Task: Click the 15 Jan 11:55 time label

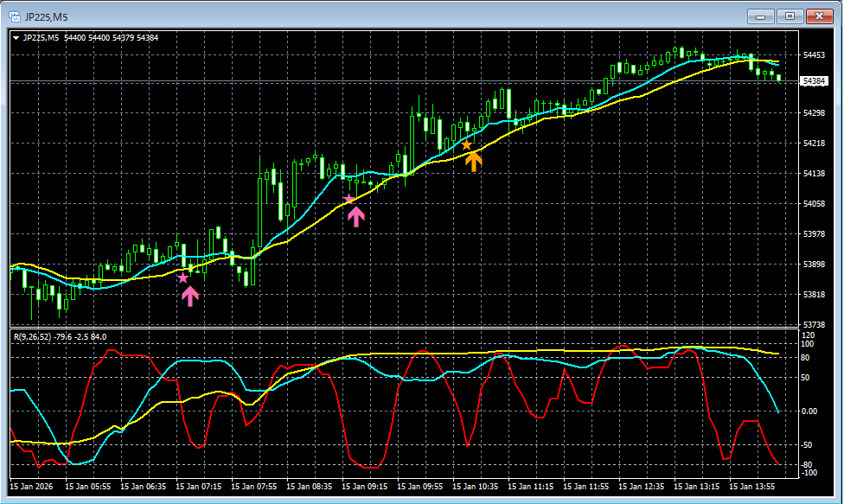Action: [x=586, y=486]
